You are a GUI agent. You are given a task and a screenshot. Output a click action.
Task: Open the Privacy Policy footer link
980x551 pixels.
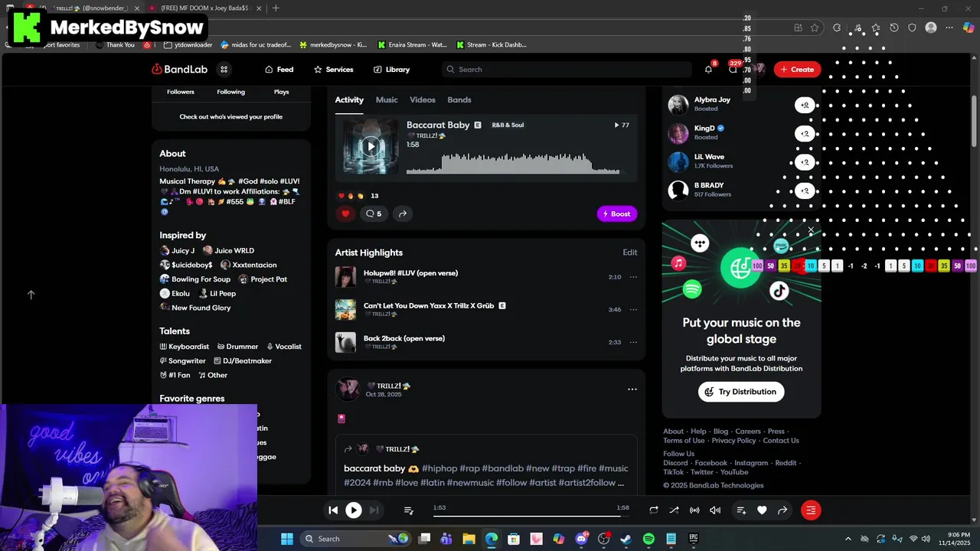click(x=733, y=441)
